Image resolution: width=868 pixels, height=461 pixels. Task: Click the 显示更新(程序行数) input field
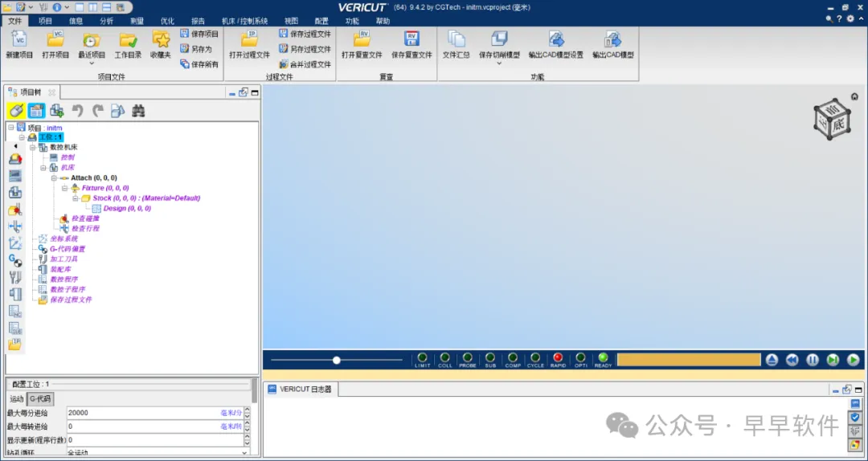[x=154, y=440]
